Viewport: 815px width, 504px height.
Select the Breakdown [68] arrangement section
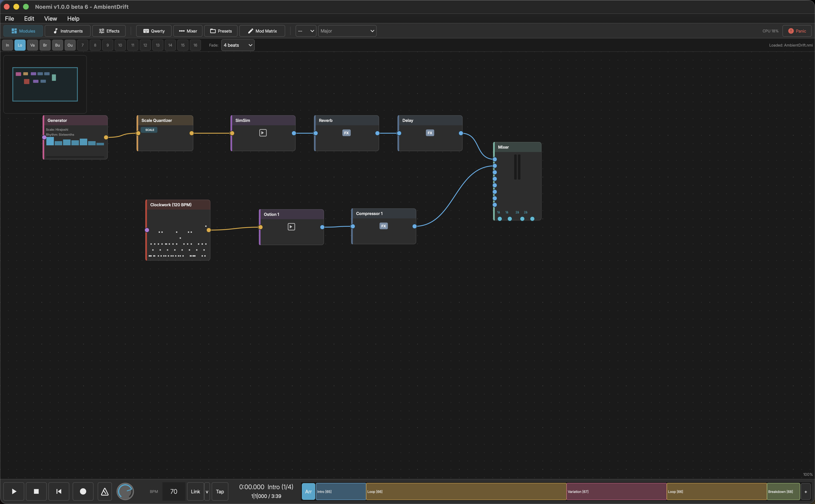pos(783,491)
